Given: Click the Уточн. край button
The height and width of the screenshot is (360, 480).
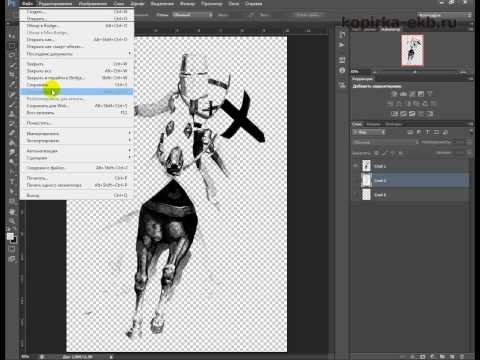Looking at the screenshot, I should coord(308,15).
